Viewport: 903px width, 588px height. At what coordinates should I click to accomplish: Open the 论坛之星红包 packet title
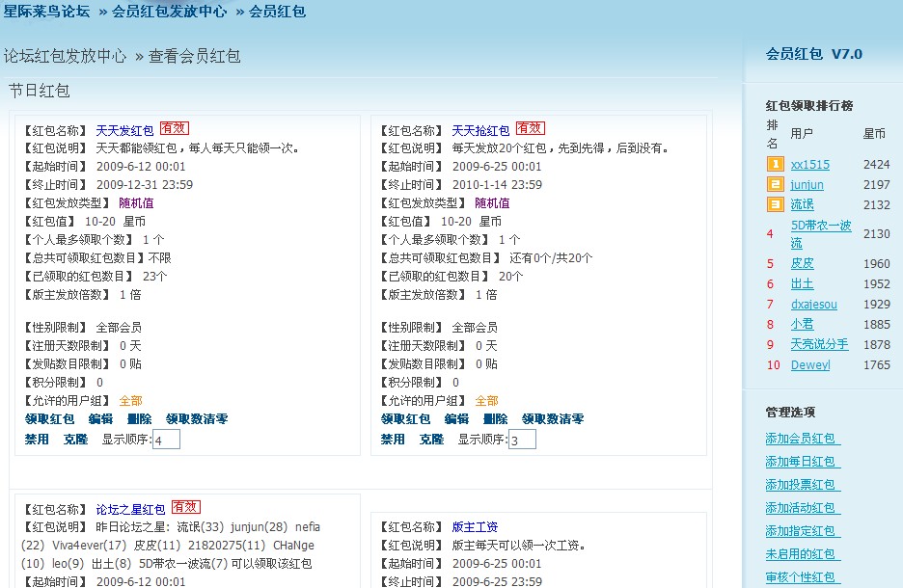(131, 509)
